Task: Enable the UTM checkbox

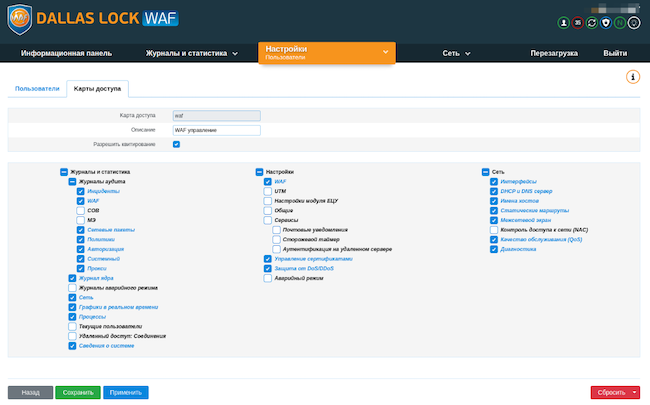Action: coord(268,191)
